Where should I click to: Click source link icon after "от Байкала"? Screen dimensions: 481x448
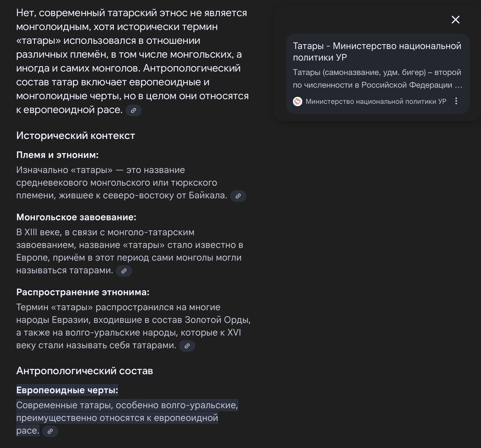click(x=238, y=196)
